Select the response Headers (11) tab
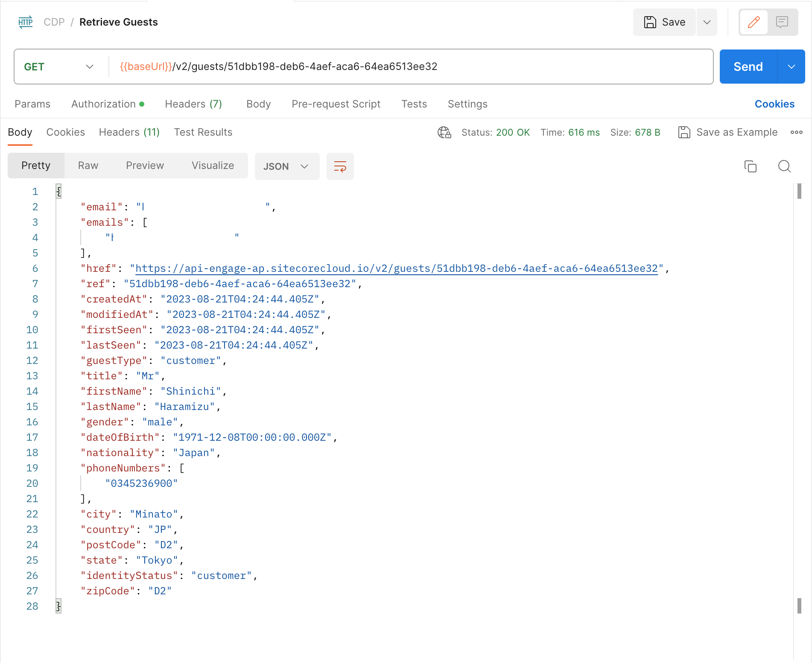Viewport: 812px width, 663px height. (x=129, y=132)
